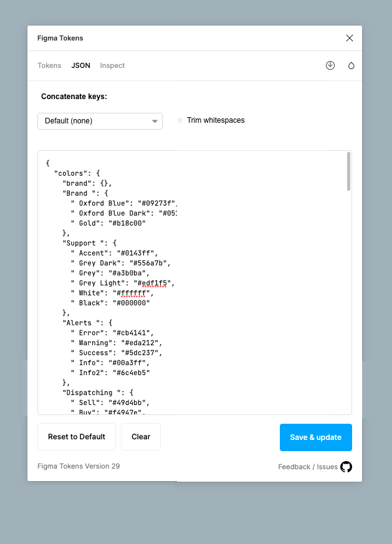This screenshot has height=544, width=392.
Task: Switch to the Tokens tab
Action: click(49, 65)
